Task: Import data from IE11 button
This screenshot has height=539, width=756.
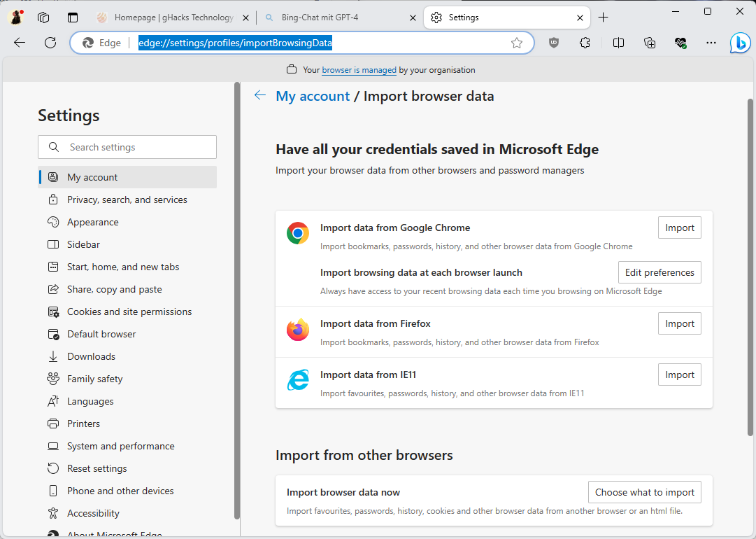Action: (679, 375)
